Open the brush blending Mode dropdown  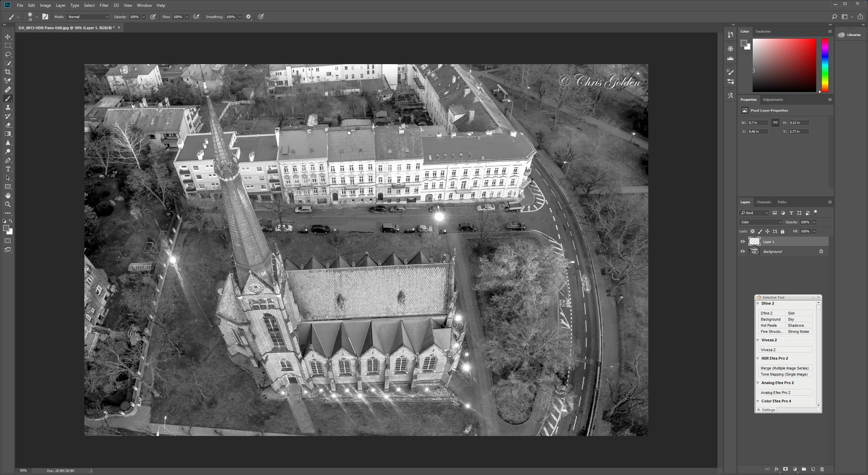click(88, 17)
